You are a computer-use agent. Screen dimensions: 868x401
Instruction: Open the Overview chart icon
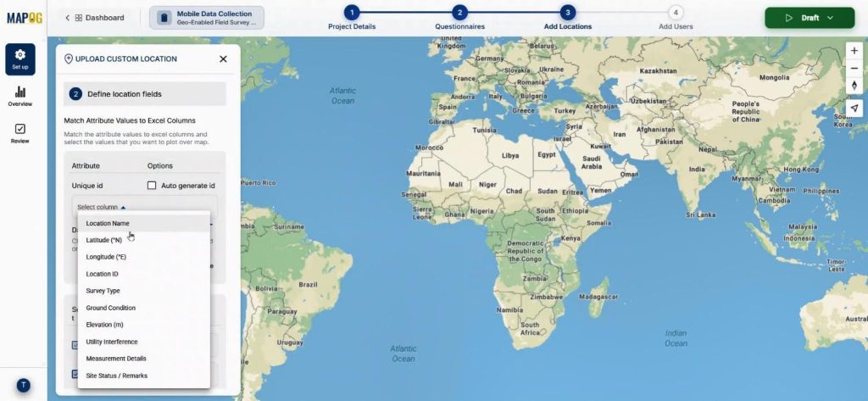(20, 97)
